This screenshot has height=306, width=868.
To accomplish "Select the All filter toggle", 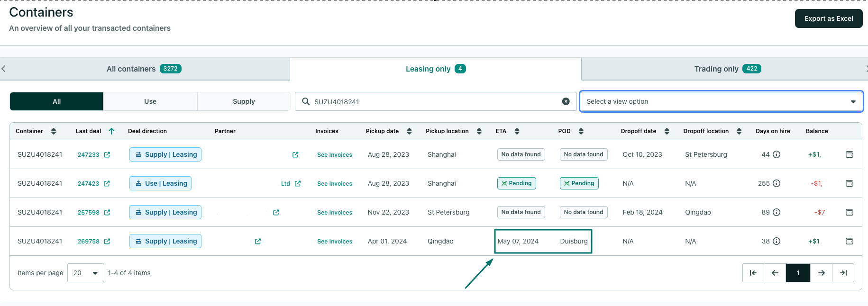I will coord(56,101).
